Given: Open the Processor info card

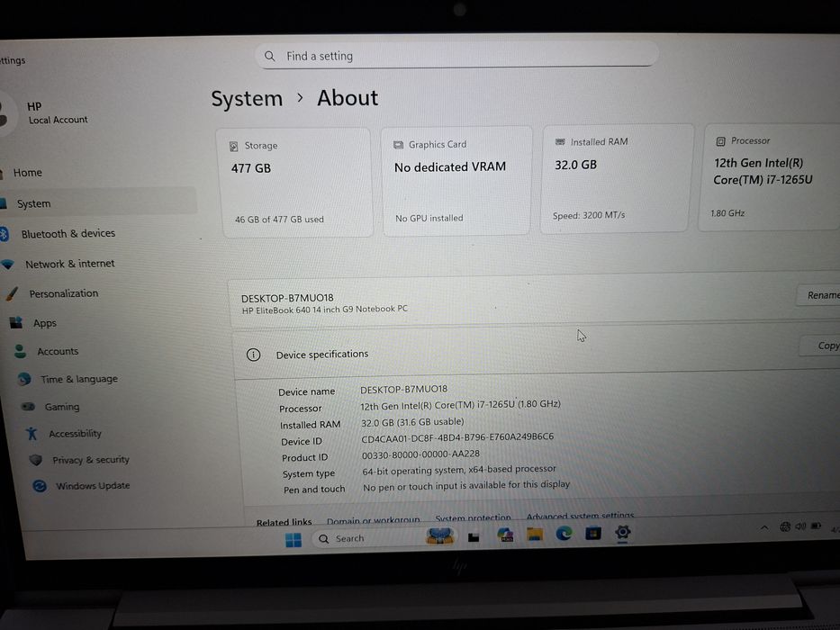Looking at the screenshot, I should tap(771, 176).
